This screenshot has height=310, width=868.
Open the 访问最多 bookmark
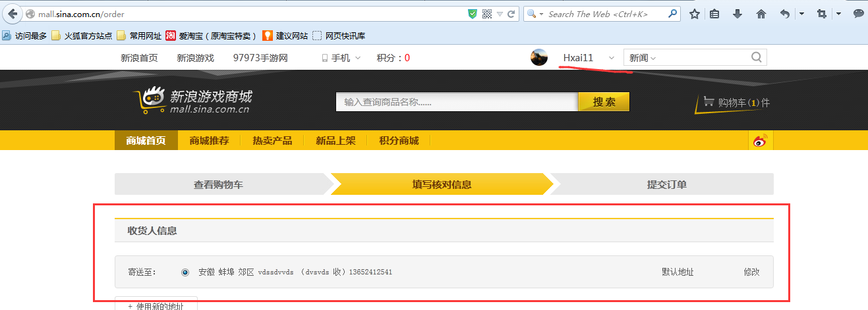coord(24,36)
